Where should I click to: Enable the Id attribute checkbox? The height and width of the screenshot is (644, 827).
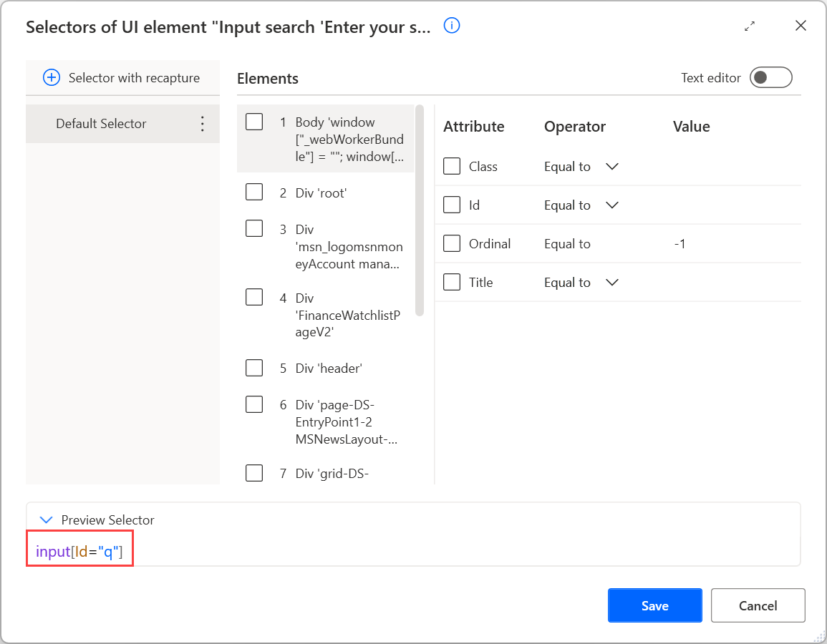click(452, 205)
